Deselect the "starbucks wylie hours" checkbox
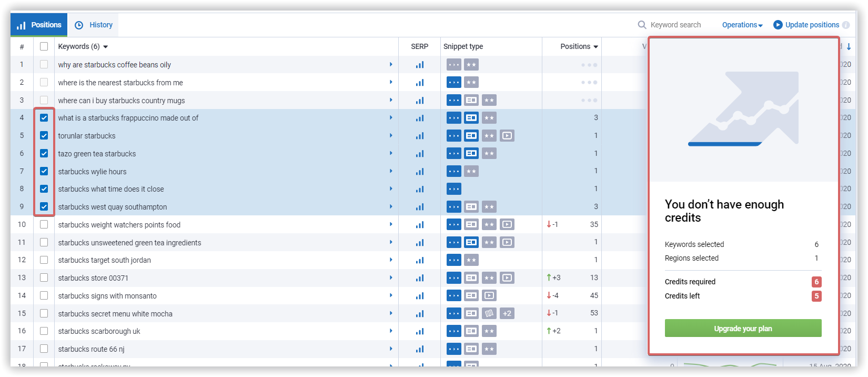Viewport: 868px width, 377px height. [44, 171]
